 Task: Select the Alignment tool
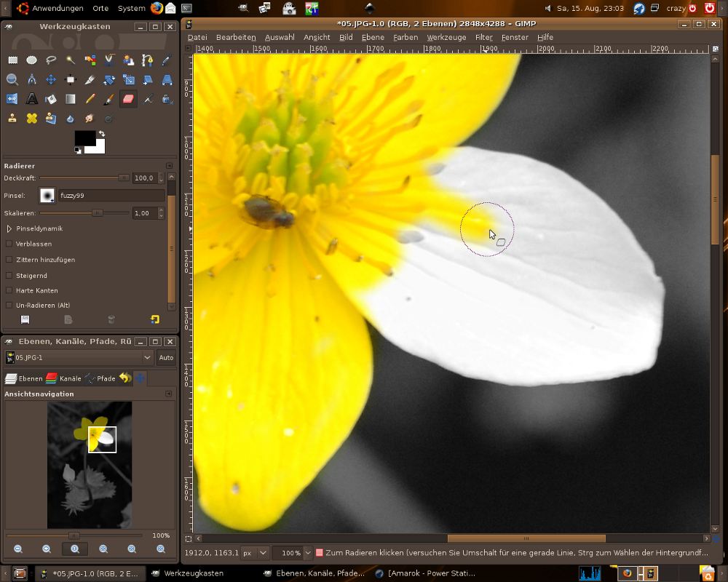click(x=70, y=79)
